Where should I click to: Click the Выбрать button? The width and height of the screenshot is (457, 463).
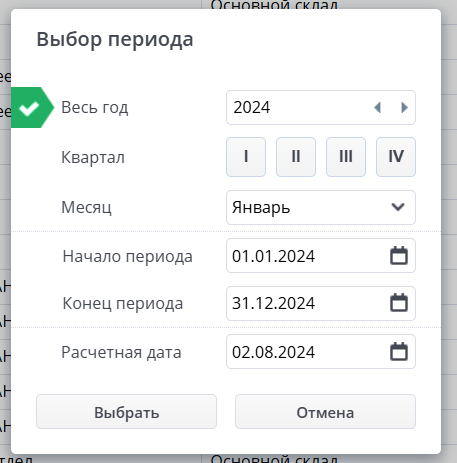click(x=126, y=412)
